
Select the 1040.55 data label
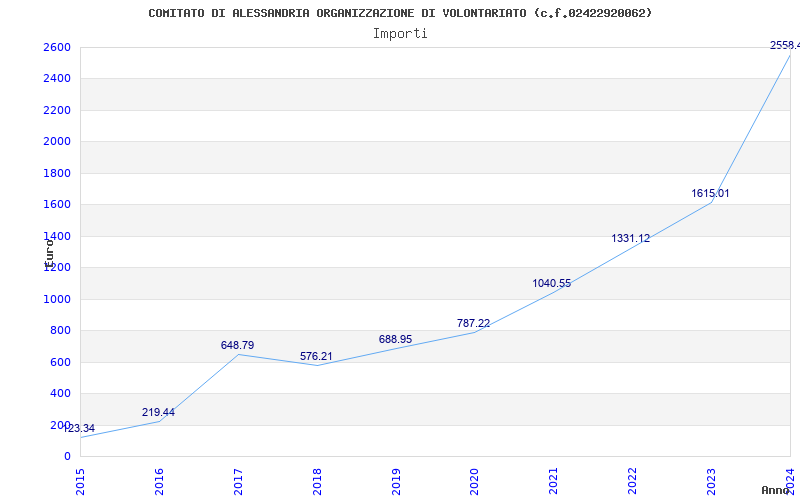pyautogui.click(x=551, y=283)
